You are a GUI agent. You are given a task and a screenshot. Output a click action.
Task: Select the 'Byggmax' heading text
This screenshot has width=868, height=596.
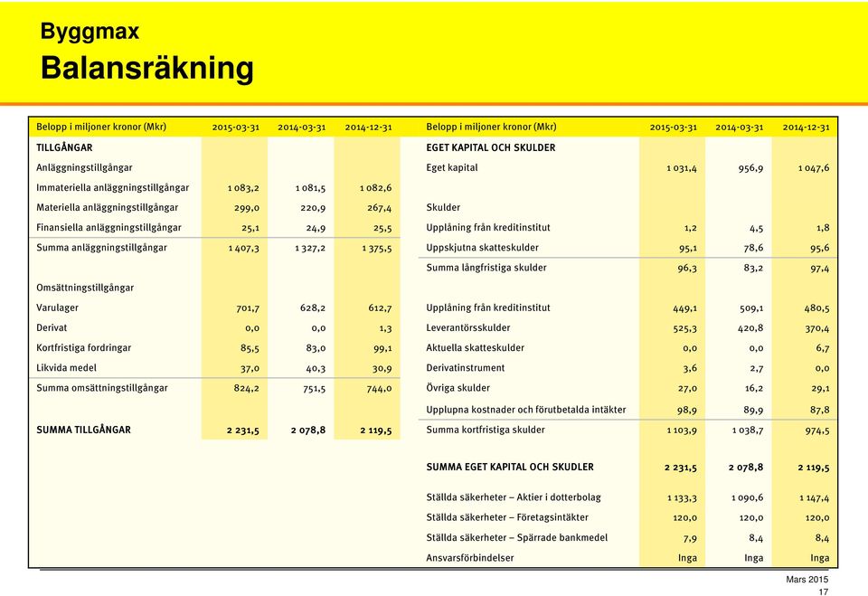[90, 32]
